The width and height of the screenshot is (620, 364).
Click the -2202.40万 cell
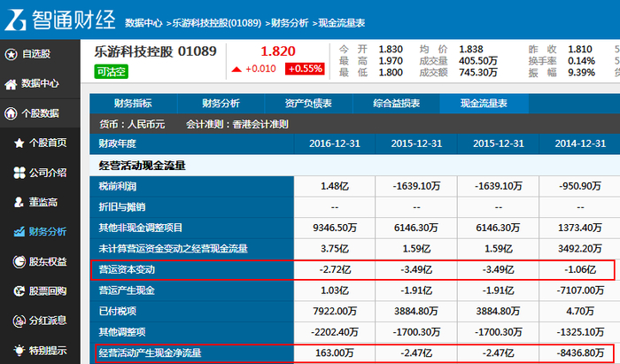[x=335, y=332]
